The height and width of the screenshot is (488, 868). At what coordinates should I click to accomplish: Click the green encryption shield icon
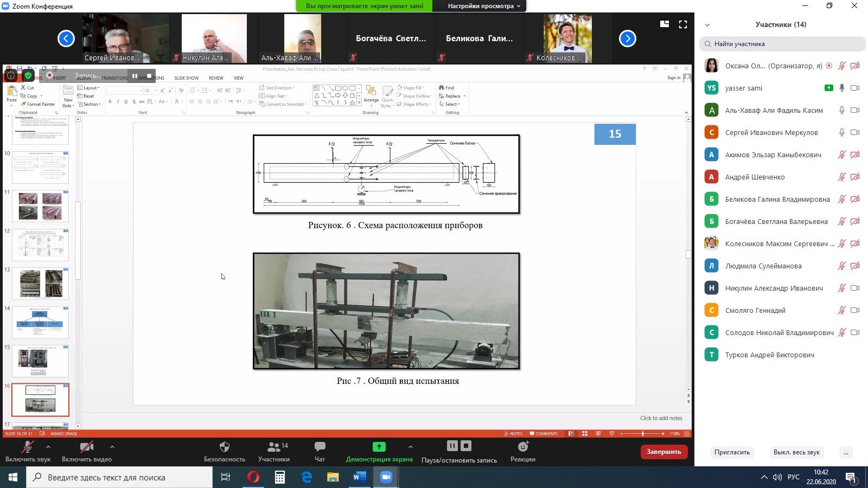tap(28, 75)
